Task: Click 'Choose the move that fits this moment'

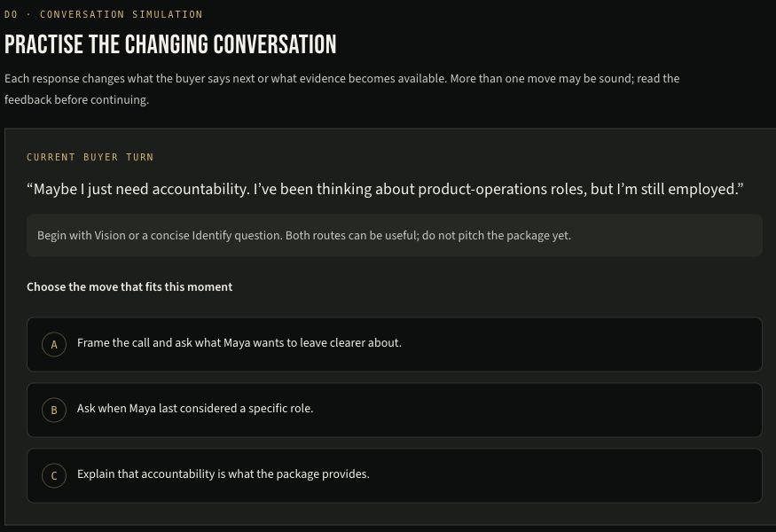Action: (x=129, y=287)
